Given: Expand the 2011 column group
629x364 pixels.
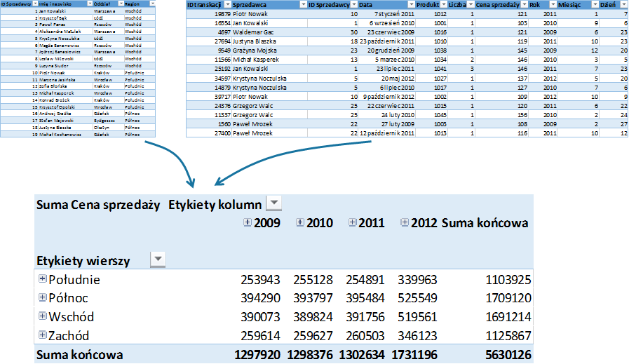Looking at the screenshot, I should [352, 222].
